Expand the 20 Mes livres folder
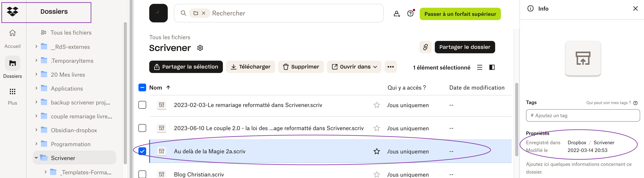Viewport: 644px width, 178px height. pyautogui.click(x=36, y=74)
